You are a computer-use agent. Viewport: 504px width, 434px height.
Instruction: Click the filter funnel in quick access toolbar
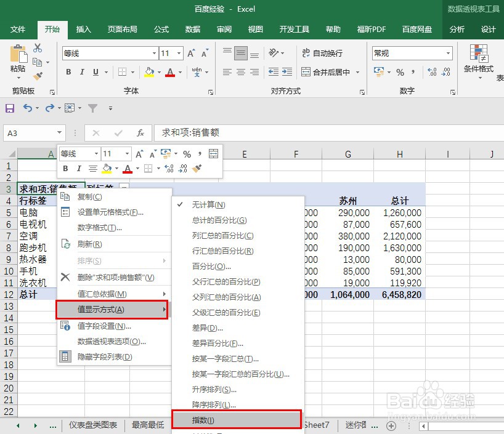92,108
